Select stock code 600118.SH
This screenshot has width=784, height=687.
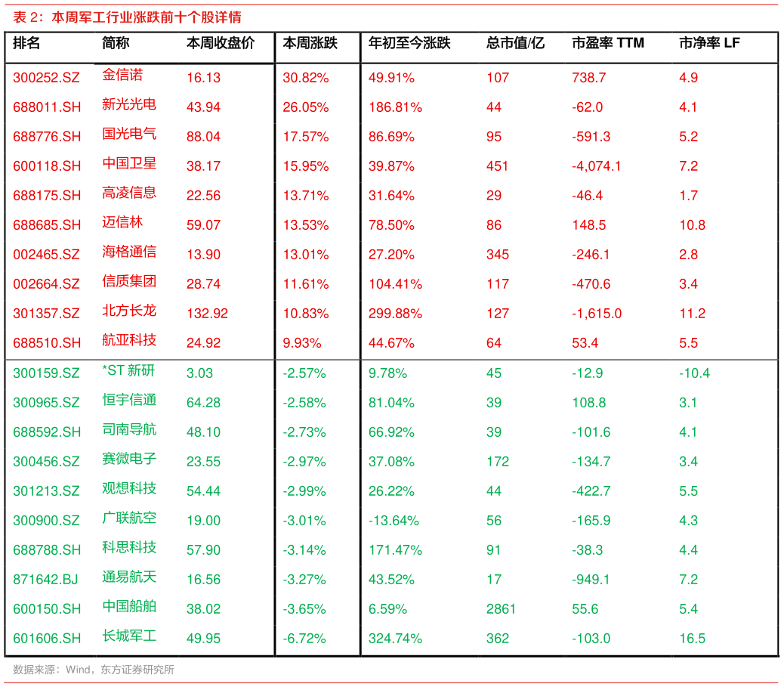[x=47, y=166]
